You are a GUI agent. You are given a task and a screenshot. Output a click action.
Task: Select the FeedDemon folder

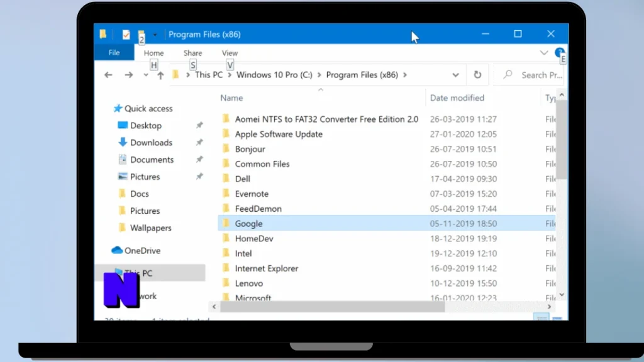coord(258,209)
